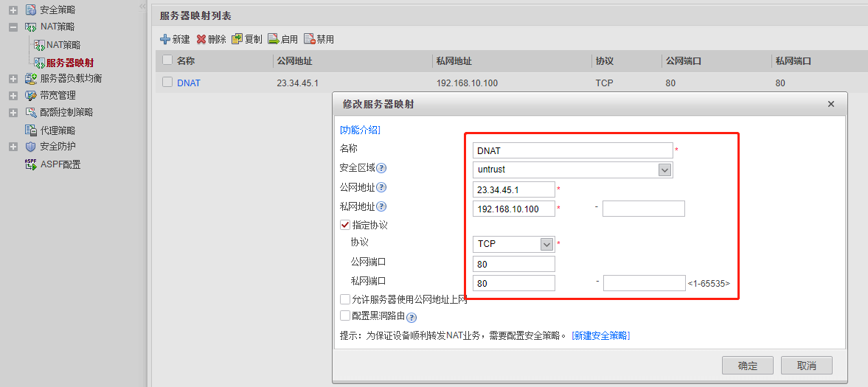Click the 代理策略 icon
The width and height of the screenshot is (868, 387).
[x=30, y=130]
